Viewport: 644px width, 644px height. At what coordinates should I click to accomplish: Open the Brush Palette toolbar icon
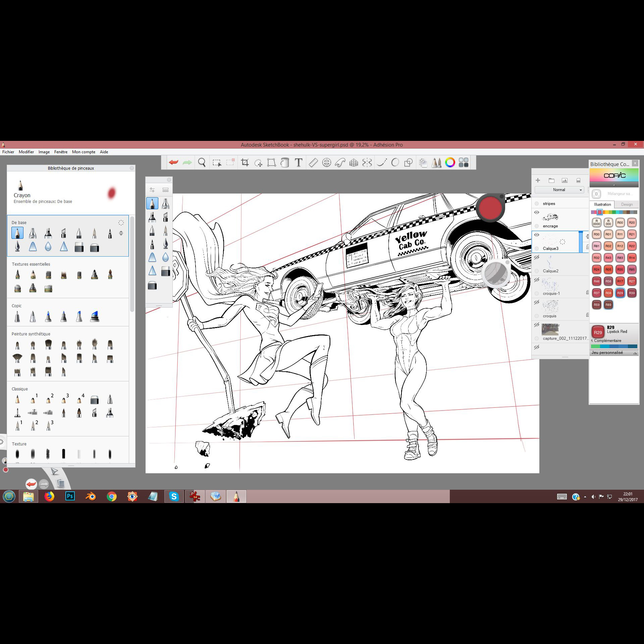[x=436, y=163]
